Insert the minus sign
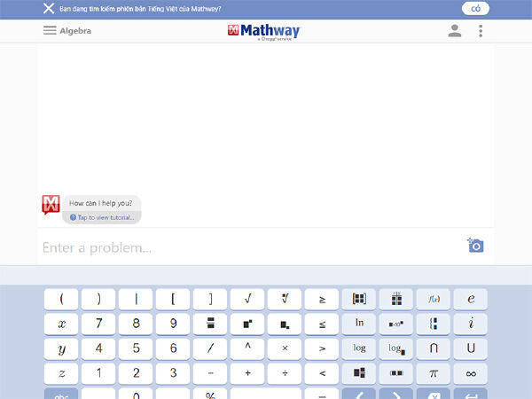 (210, 373)
